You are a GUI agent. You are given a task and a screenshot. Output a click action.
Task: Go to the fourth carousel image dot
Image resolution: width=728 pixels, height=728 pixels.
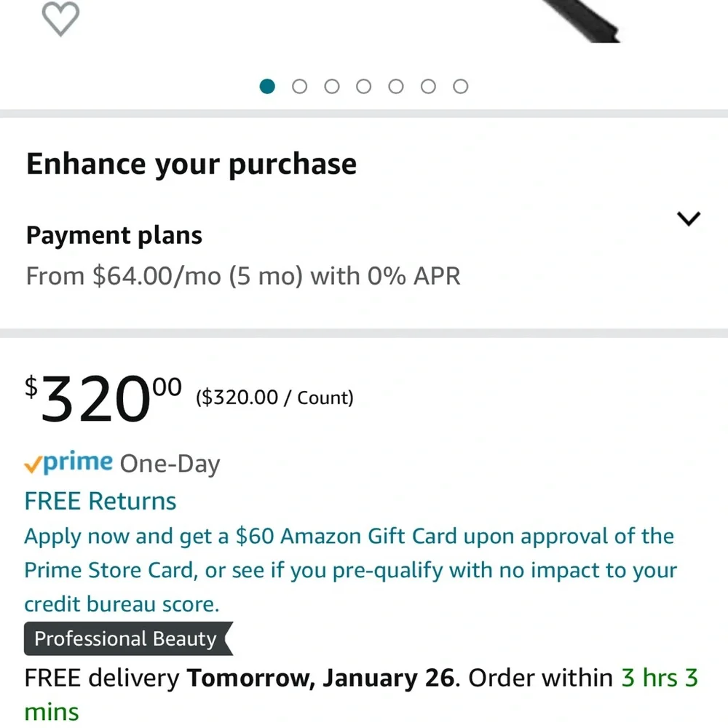point(364,87)
